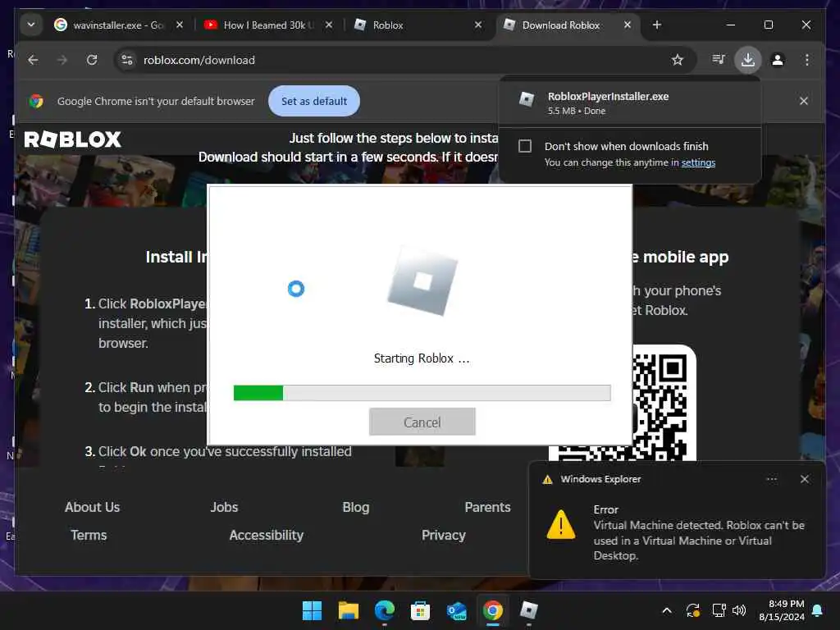Click the Virtual Machine detected error message
Screen dimensions: 840x630
699,540
